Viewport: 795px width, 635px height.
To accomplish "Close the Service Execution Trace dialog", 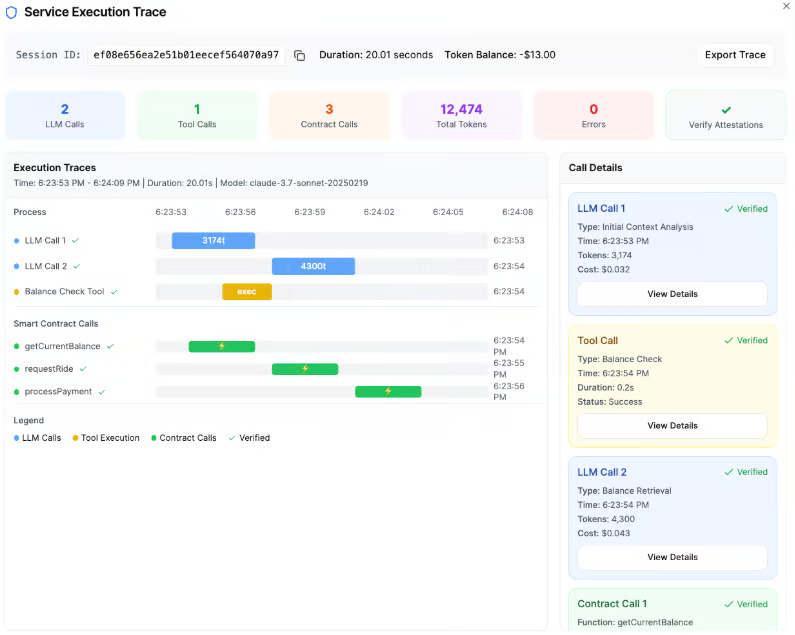I will [784, 6].
